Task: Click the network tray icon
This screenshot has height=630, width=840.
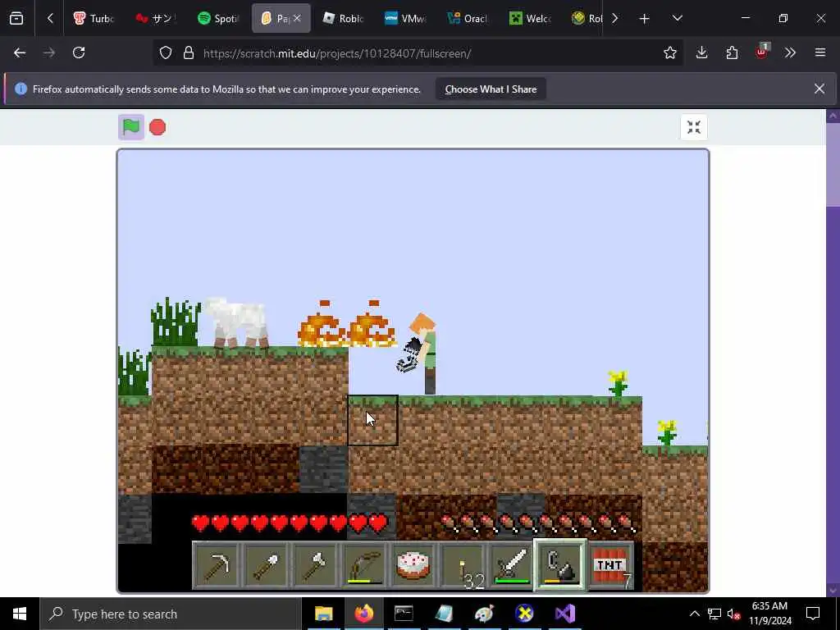Action: point(714,614)
